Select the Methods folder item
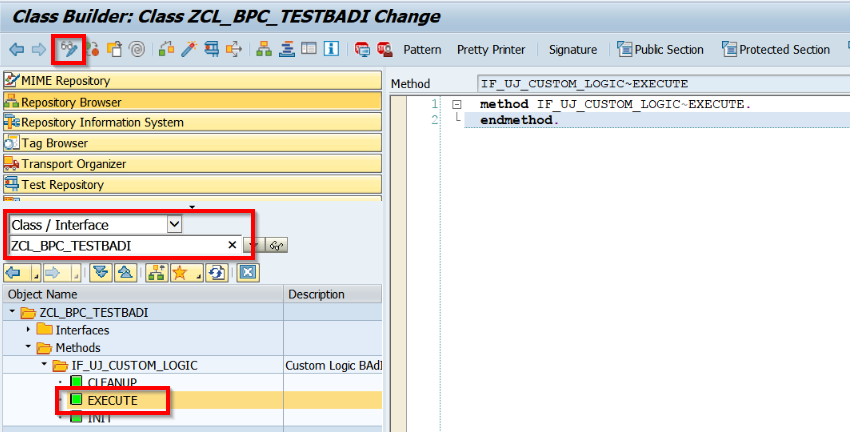This screenshot has width=850, height=432. pos(68,347)
